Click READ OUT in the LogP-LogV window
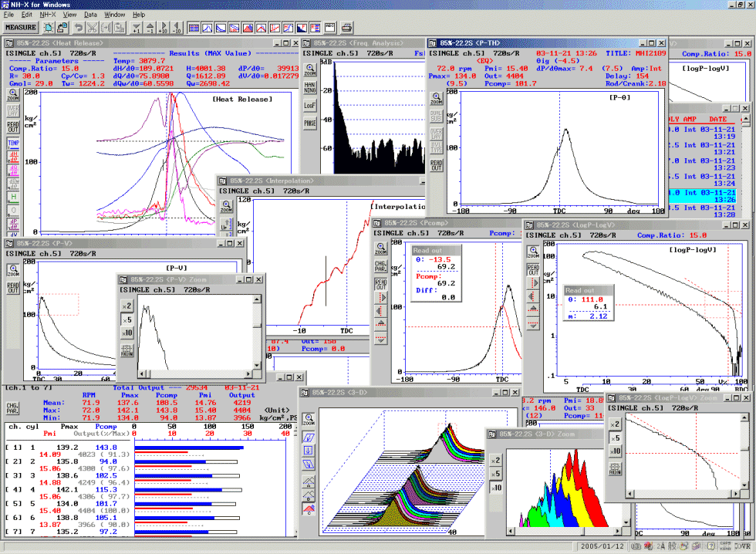Viewport: 756px width, 554px height. coord(533,269)
